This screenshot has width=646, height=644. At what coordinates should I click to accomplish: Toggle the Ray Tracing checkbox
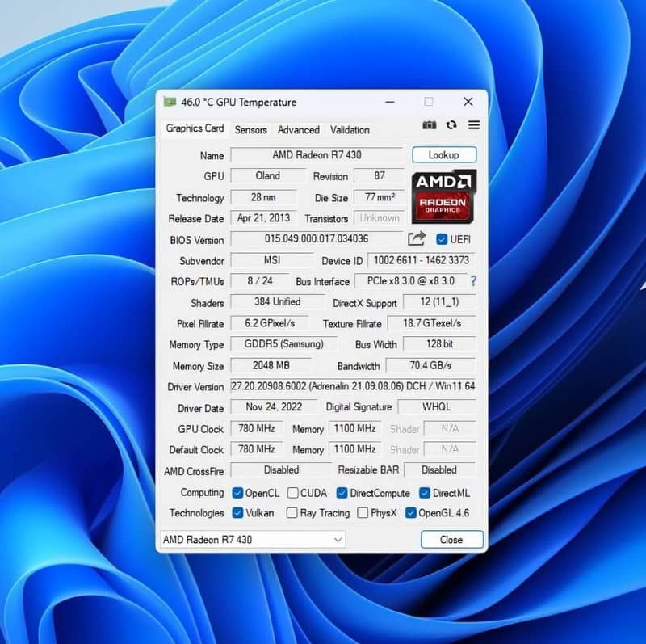(x=292, y=512)
